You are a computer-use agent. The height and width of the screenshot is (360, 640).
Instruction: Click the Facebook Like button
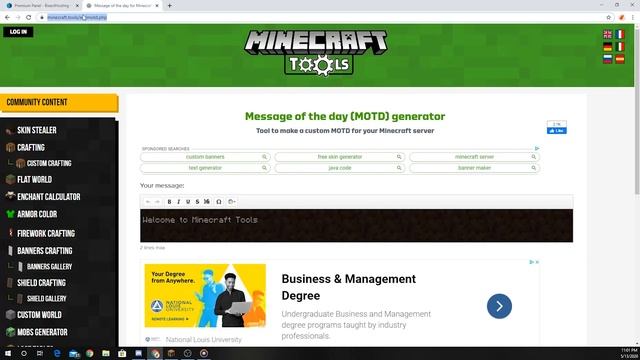[557, 131]
